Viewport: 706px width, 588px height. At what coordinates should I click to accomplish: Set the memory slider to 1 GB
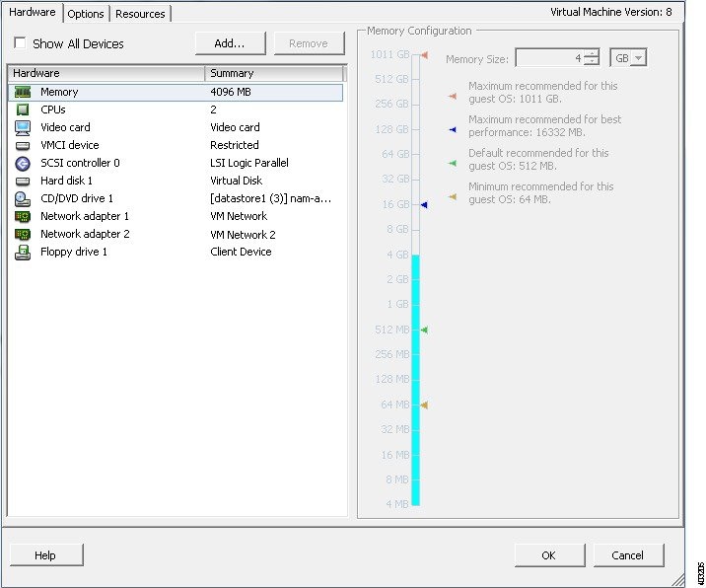point(415,305)
